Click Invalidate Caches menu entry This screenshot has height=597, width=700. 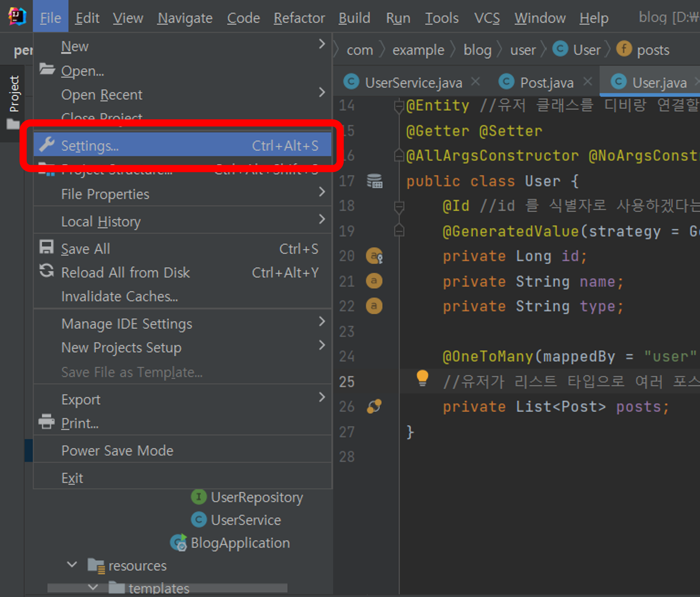(119, 297)
